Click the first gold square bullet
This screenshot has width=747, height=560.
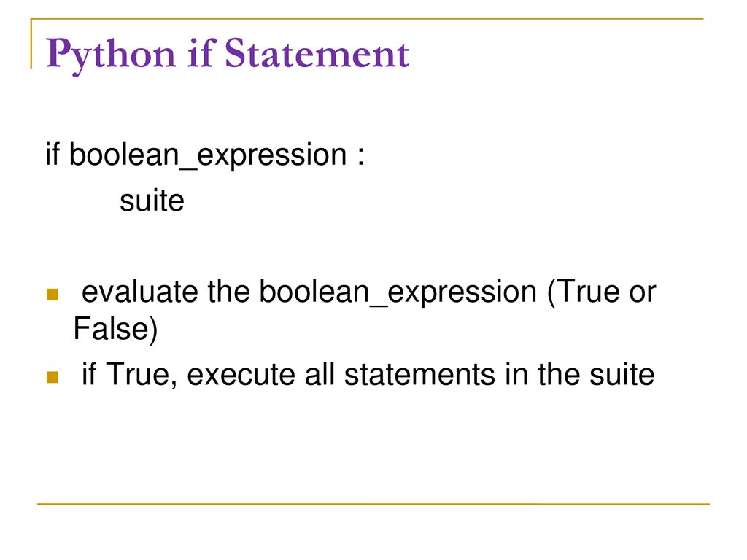[53, 295]
